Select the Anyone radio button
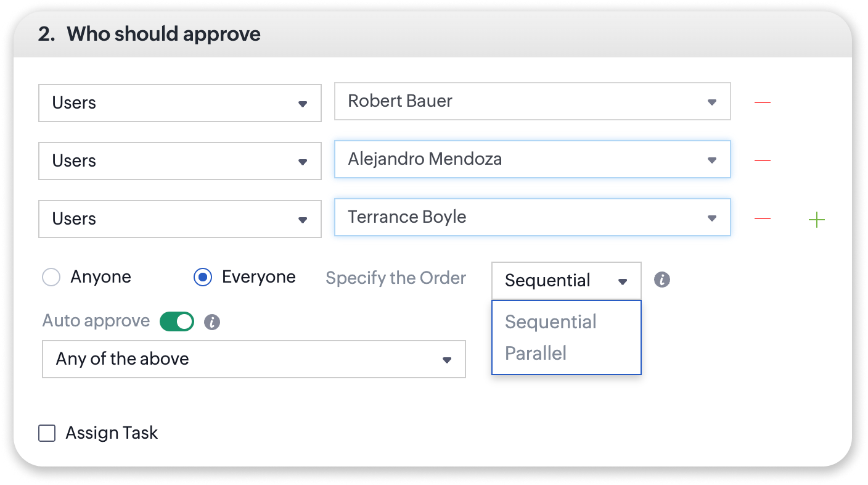This screenshot has width=868, height=485. coord(51,278)
